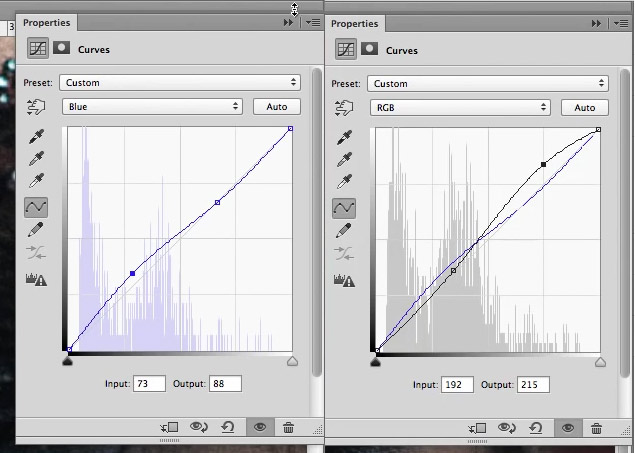
Task: Open the RGB channel dropdown
Action: pos(460,108)
